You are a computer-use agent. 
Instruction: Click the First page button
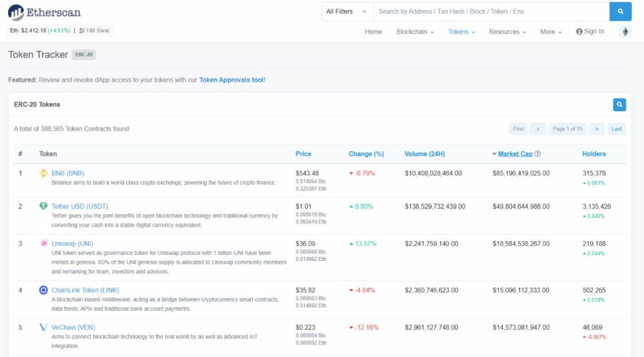pos(518,129)
